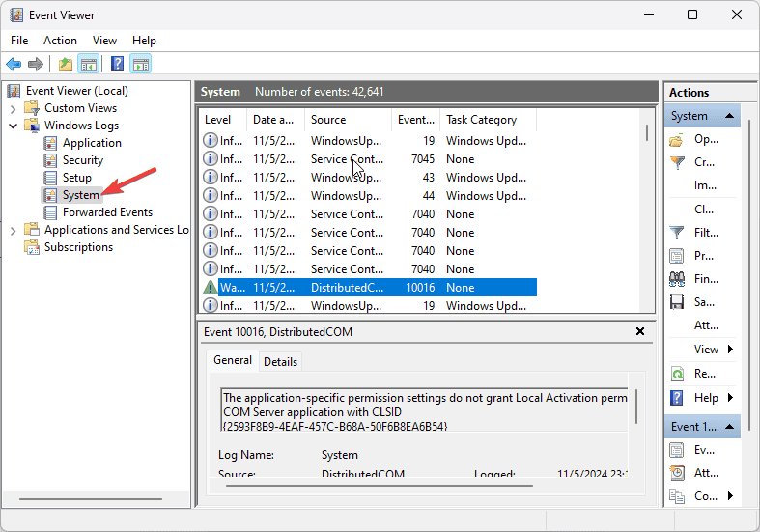This screenshot has height=532, width=760.
Task: Toggle the Show/Hide Console Tree icon
Action: [89, 64]
